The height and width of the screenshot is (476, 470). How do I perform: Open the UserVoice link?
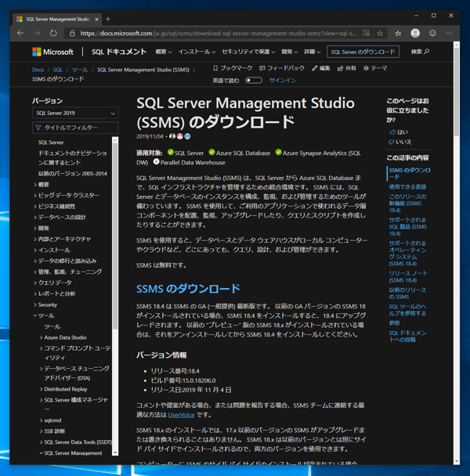coord(182,415)
